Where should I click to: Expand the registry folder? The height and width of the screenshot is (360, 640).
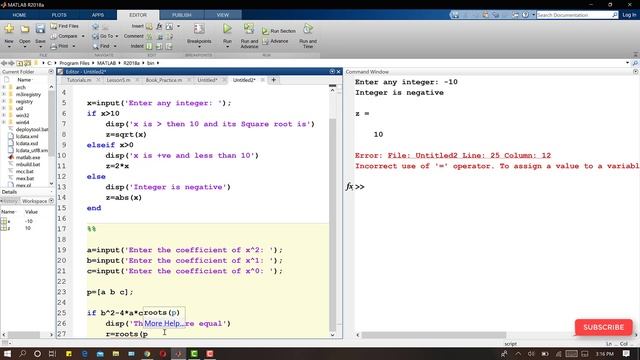click(4, 101)
